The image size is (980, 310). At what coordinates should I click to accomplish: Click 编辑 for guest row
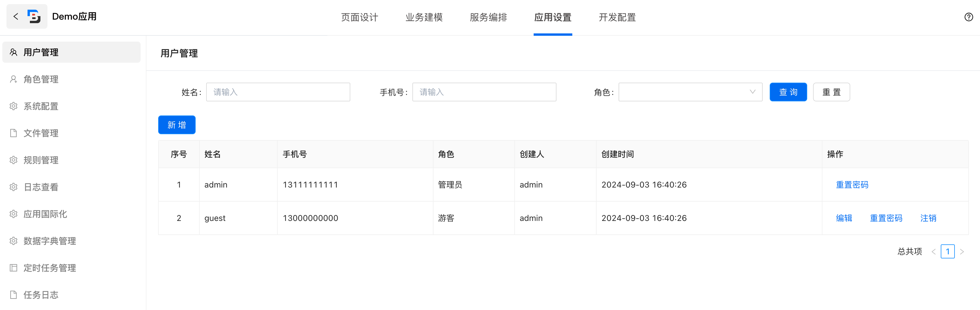(x=844, y=218)
